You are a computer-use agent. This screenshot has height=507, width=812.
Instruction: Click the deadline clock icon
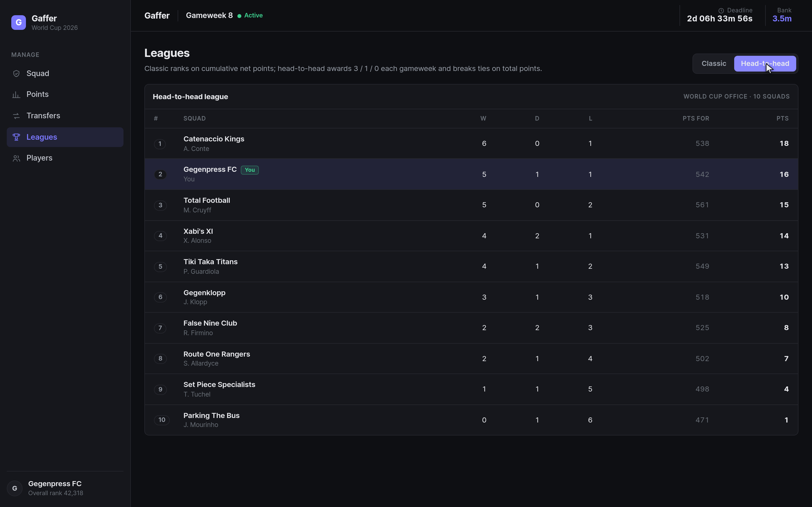pos(721,11)
